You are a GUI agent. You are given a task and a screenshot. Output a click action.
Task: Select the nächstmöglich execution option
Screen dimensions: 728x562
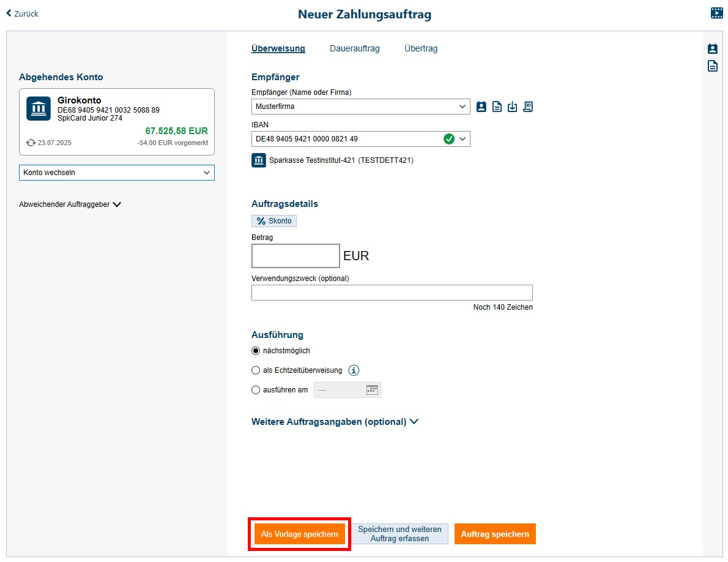point(256,351)
